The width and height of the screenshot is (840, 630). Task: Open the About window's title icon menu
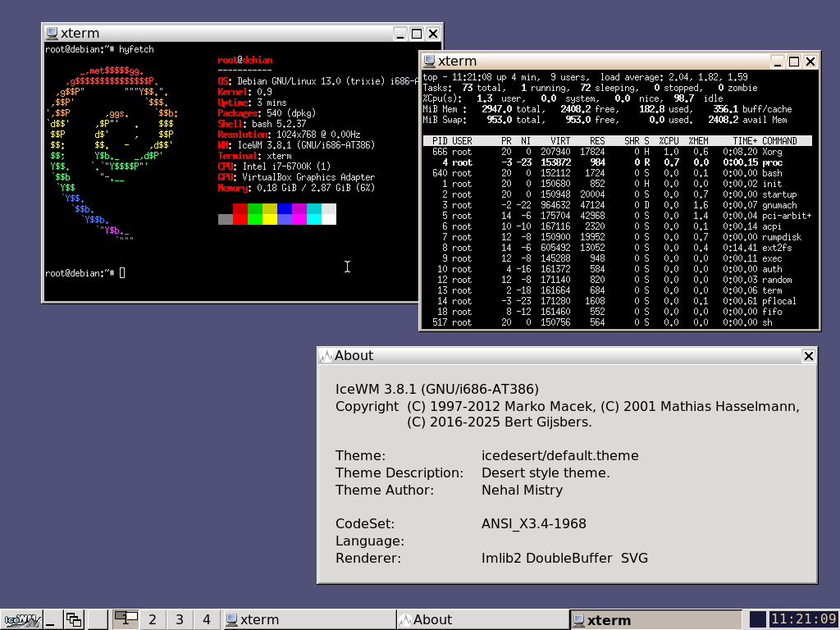[326, 356]
